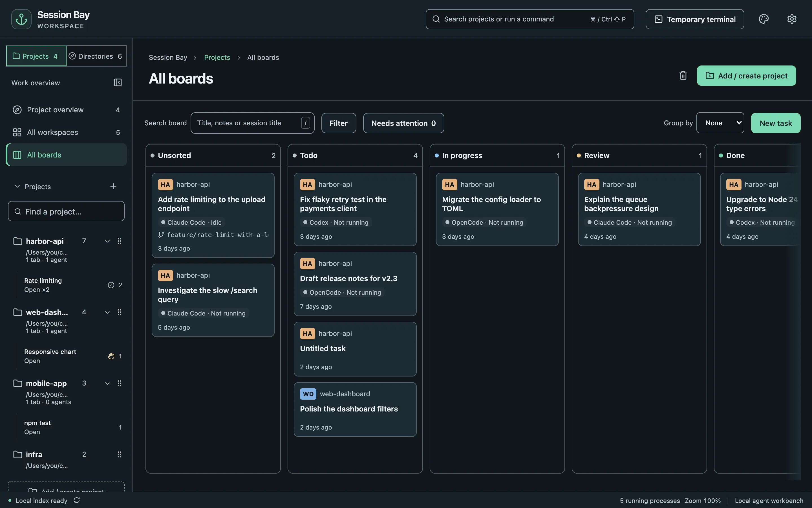Focus the Search board input field

coord(252,123)
